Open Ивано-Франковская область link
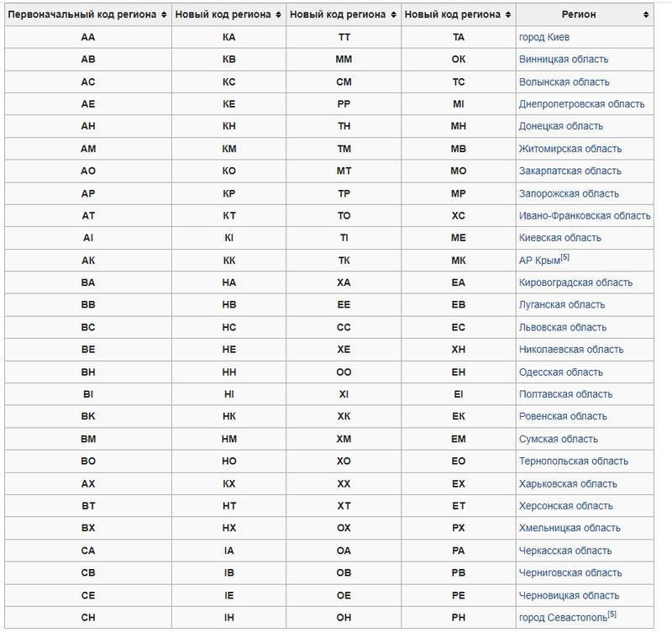The height and width of the screenshot is (638, 672). click(x=585, y=216)
